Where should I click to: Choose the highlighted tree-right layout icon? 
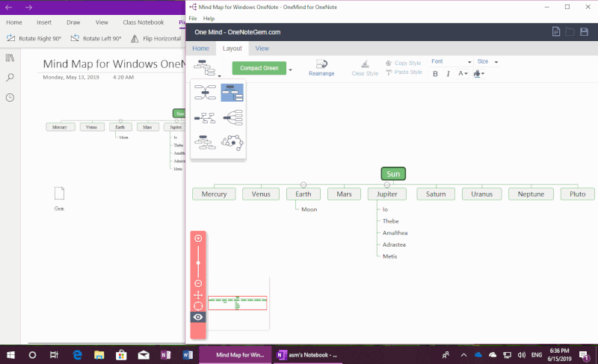click(232, 93)
